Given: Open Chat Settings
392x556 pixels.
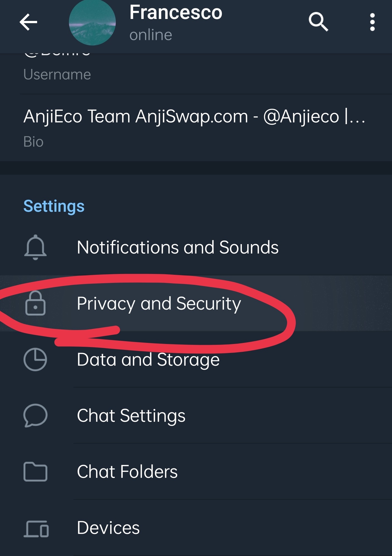Looking at the screenshot, I should pos(131,415).
